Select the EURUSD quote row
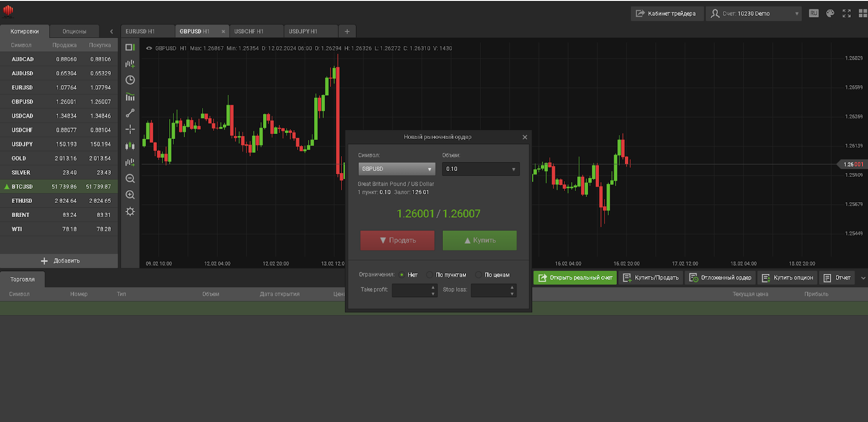The height and width of the screenshot is (422, 868). [x=59, y=87]
